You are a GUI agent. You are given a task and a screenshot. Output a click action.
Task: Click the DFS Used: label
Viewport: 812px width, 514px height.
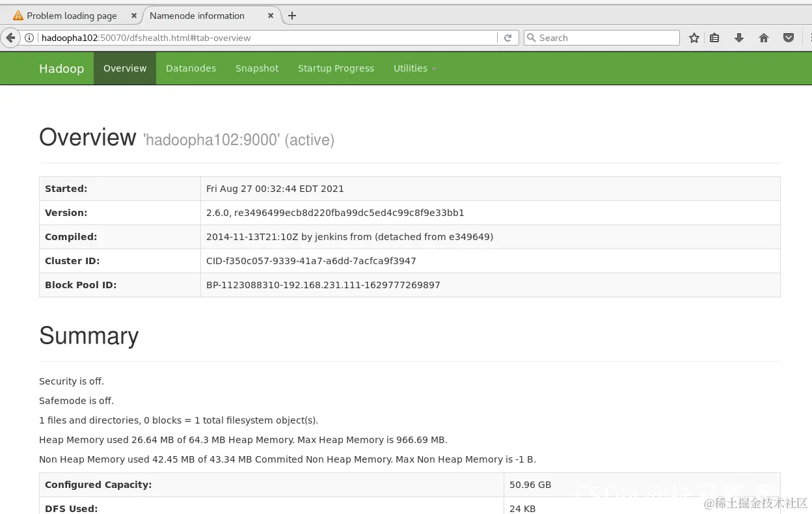(71, 508)
